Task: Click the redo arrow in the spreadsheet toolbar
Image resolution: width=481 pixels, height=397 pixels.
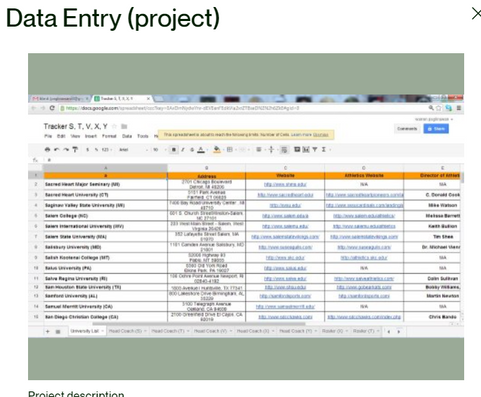Action: [x=66, y=150]
